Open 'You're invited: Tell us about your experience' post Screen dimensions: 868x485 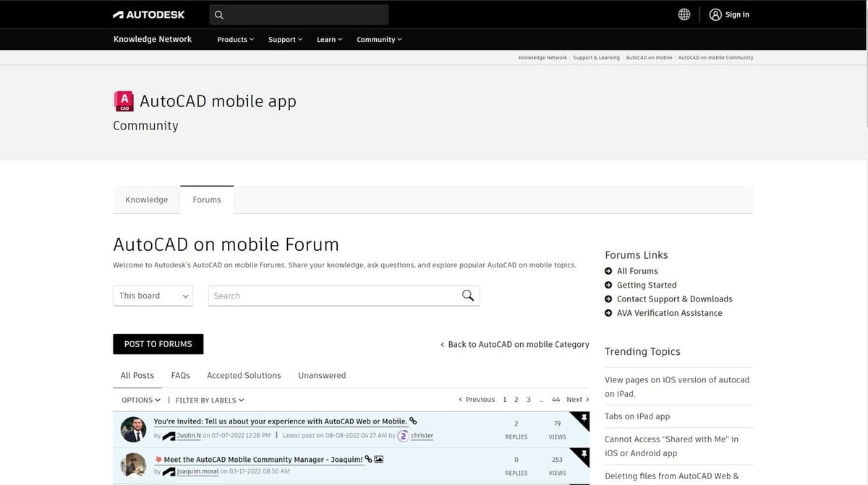(x=281, y=421)
